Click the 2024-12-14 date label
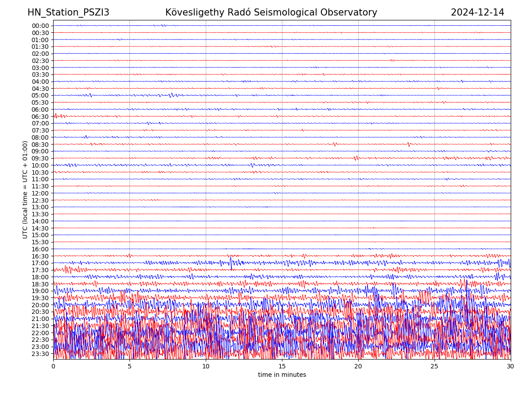Image resolution: width=532 pixels, height=399 pixels. point(477,12)
